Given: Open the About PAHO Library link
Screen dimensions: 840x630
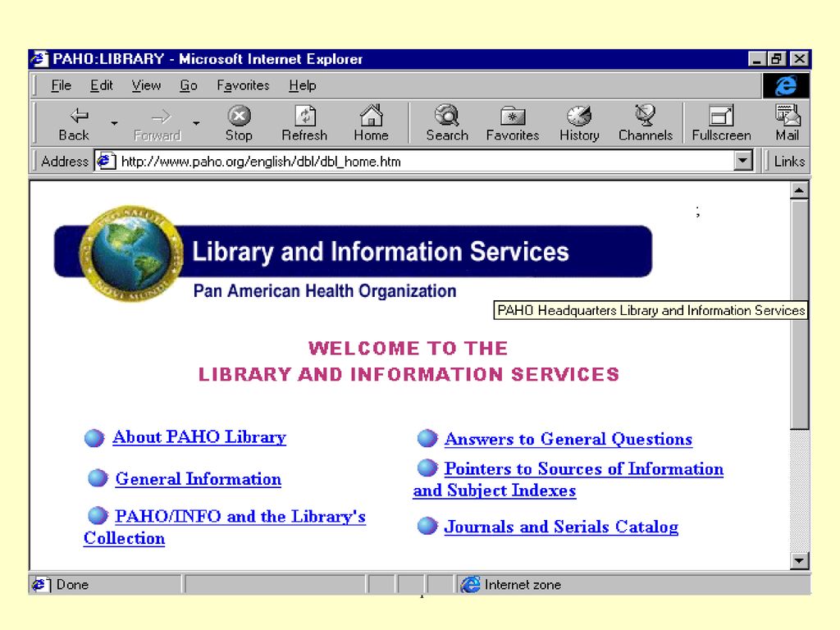Looking at the screenshot, I should click(x=199, y=437).
